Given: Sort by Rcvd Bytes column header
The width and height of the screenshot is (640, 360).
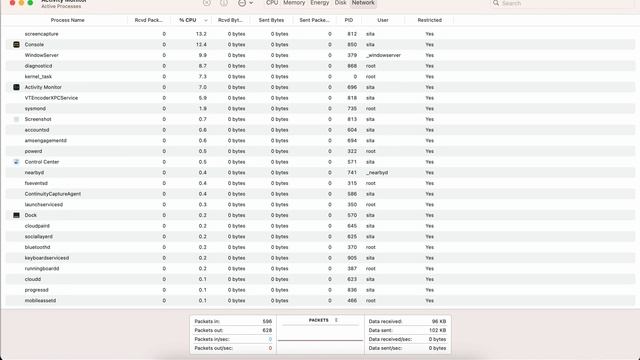Looking at the screenshot, I should click(230, 20).
